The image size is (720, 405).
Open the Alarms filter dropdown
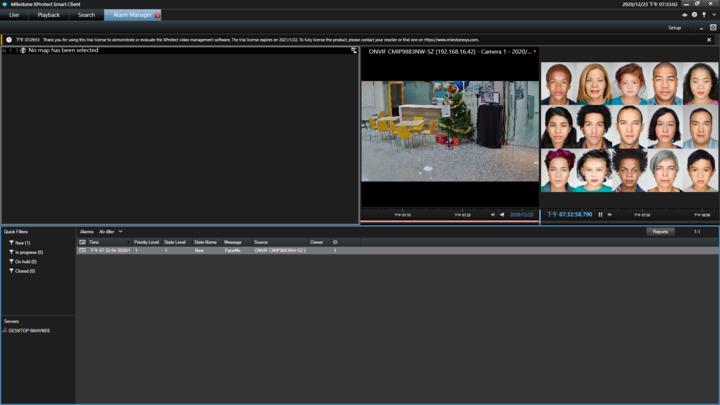click(110, 231)
